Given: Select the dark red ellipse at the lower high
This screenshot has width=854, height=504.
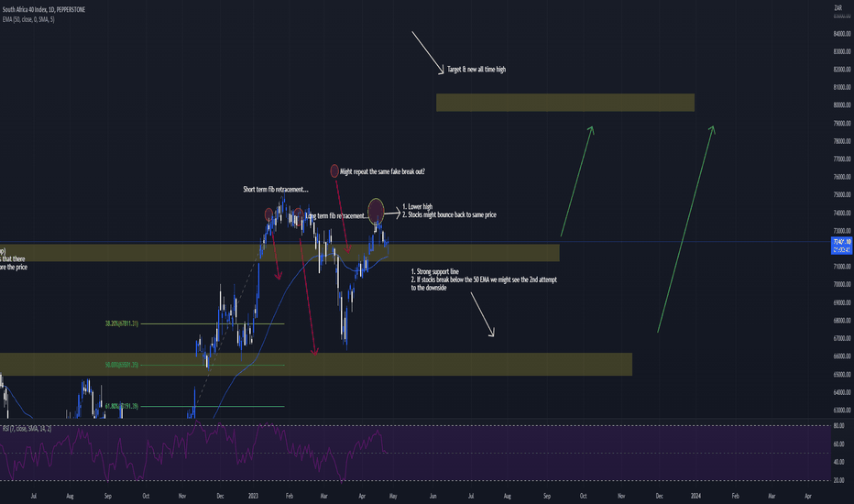Looking at the screenshot, I should (x=376, y=212).
